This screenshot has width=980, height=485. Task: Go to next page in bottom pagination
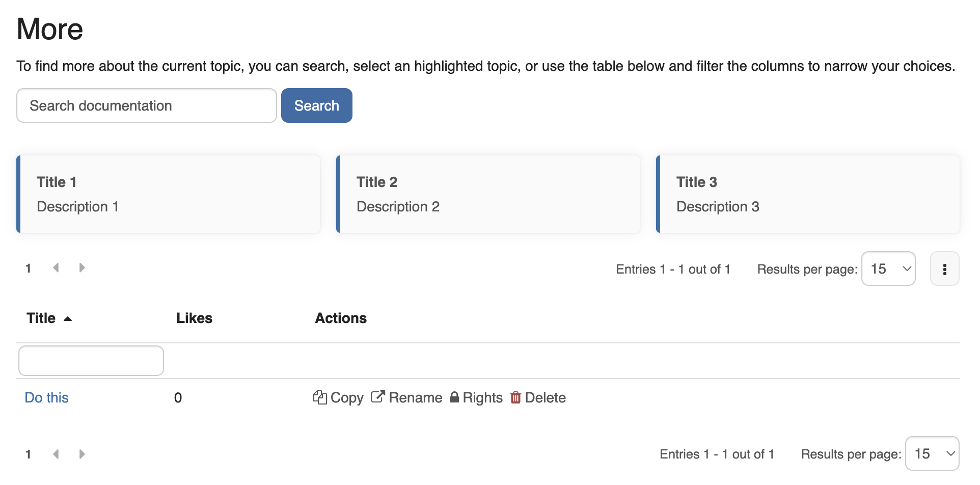(x=82, y=454)
